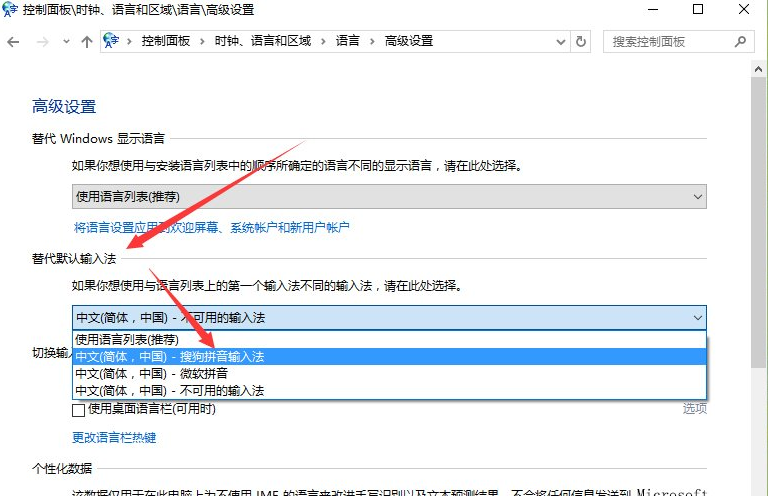Enable the desktop language bar checkbox
This screenshot has width=768, height=496.
[79, 409]
